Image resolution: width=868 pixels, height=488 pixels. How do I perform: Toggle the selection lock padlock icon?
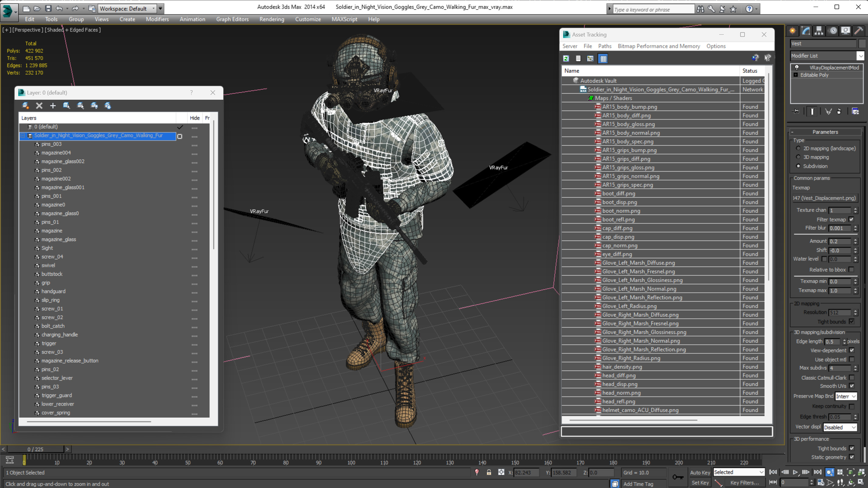489,472
